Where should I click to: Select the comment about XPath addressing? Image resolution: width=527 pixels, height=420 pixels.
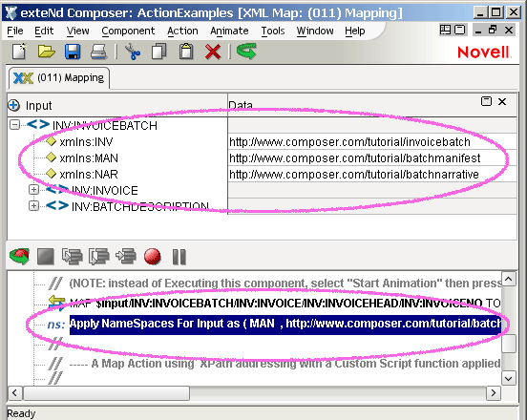click(x=285, y=364)
